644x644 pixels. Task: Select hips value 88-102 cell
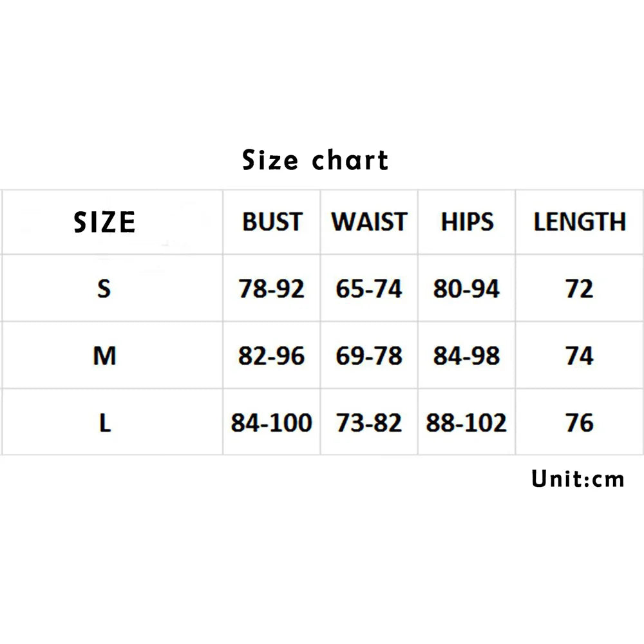click(x=466, y=423)
